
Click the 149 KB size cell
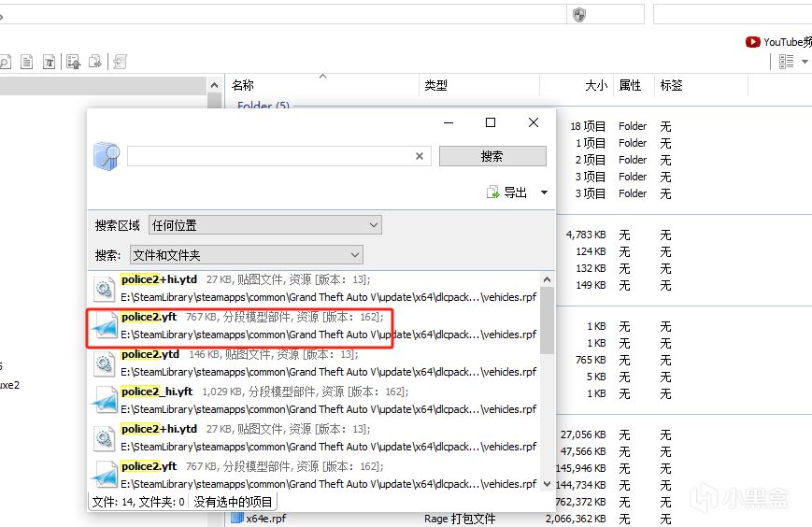coord(591,285)
